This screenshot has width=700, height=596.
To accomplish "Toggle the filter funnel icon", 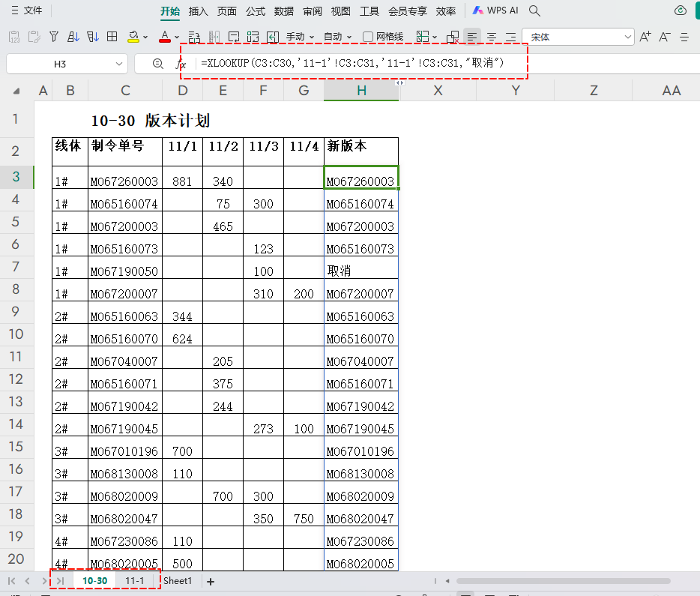I will (x=54, y=37).
